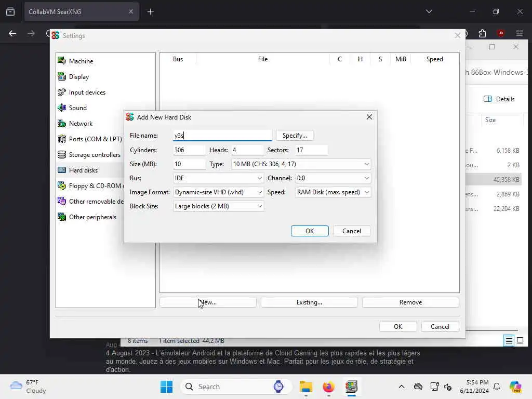
Task: Click the Bus column header
Action: (x=178, y=59)
